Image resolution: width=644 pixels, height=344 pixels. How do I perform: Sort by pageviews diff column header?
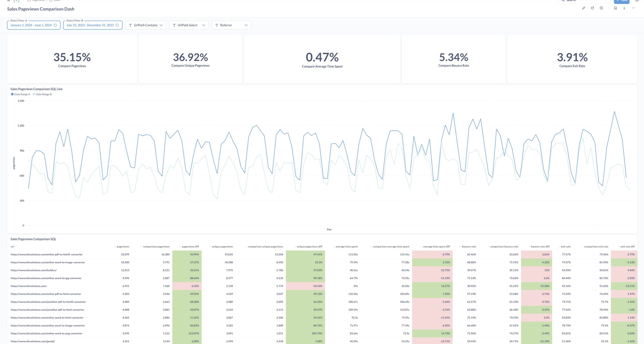point(189,247)
